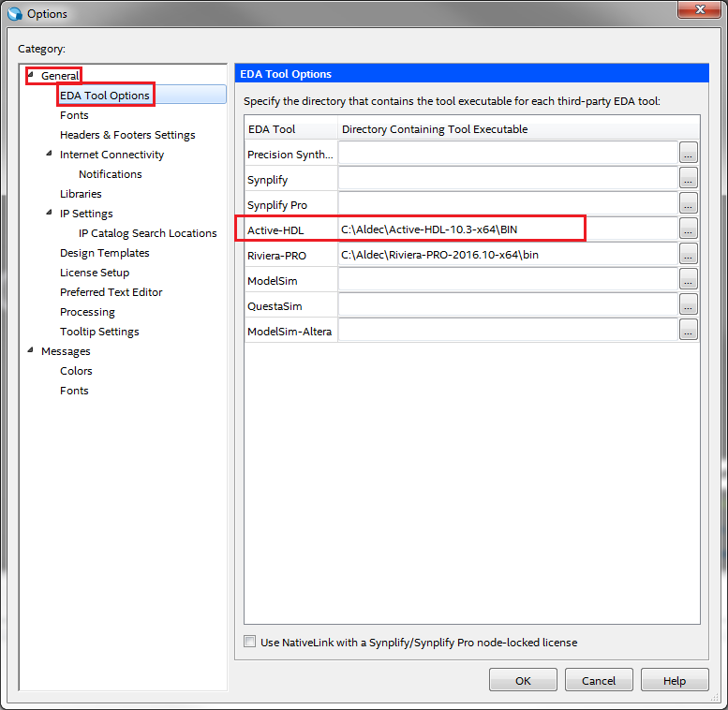This screenshot has height=710, width=728.
Task: Select Fonts under Messages
Action: point(74,391)
